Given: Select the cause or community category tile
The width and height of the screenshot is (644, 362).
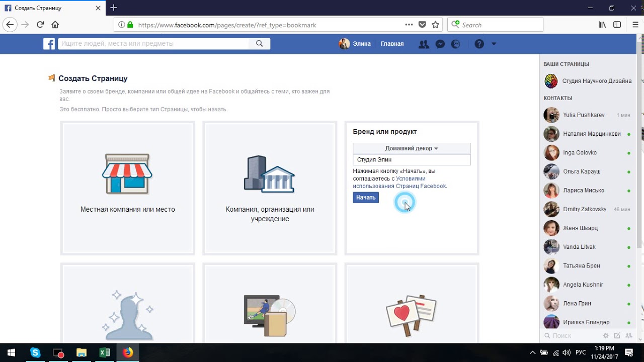Looking at the screenshot, I should pyautogui.click(x=412, y=304).
